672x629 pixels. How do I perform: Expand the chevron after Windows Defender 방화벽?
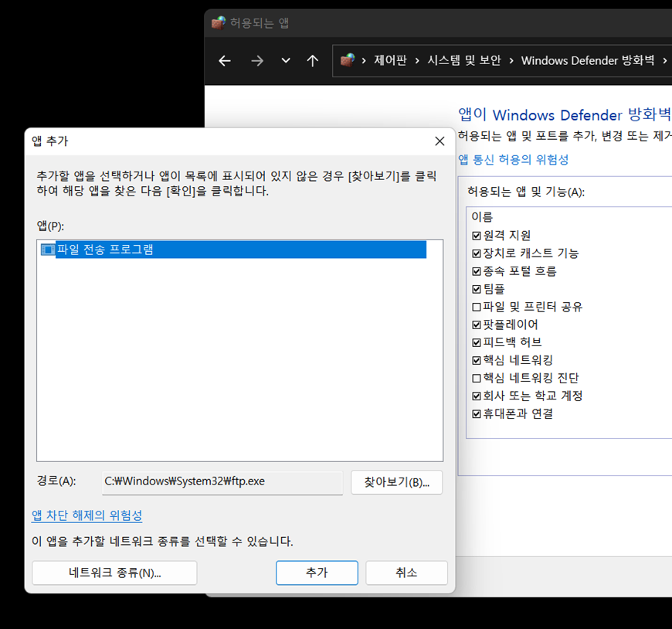click(665, 61)
